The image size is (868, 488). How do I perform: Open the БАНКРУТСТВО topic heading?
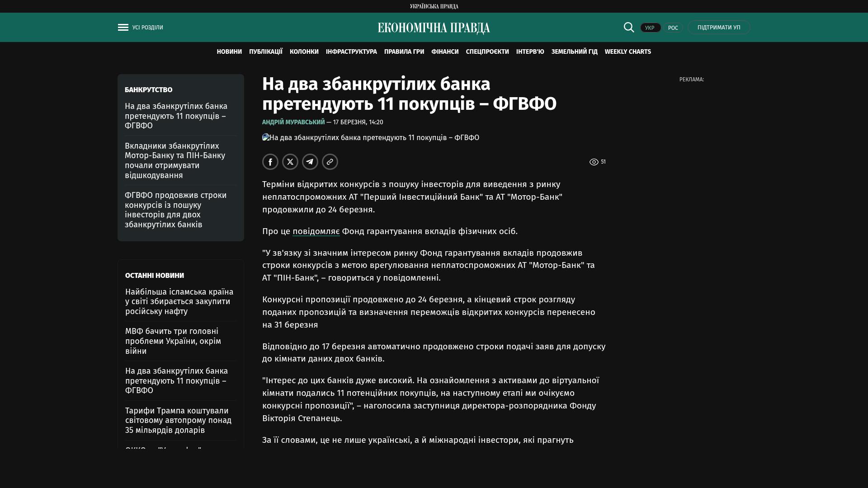(148, 90)
